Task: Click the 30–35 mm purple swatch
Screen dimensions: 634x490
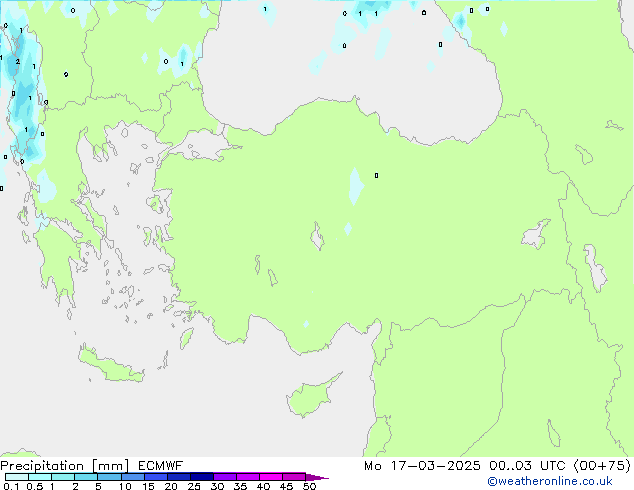Action: tap(224, 477)
